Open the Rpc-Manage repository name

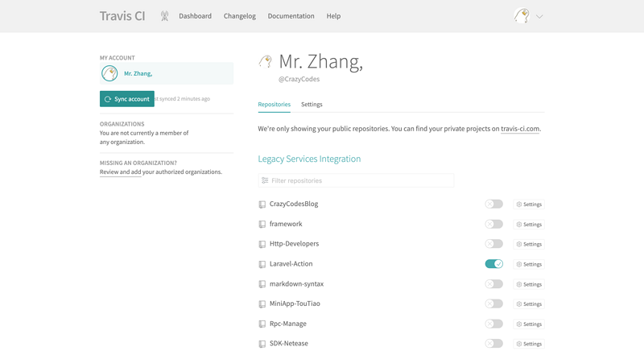(x=288, y=324)
